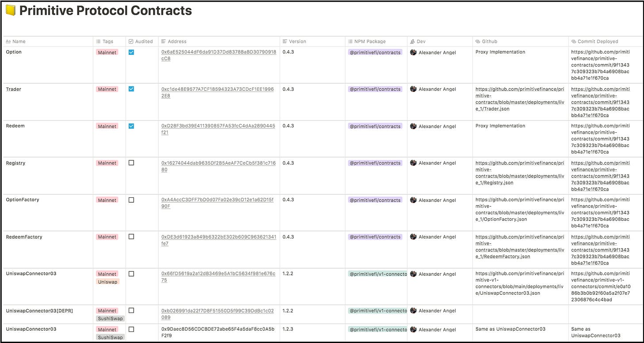Open address link 0xb026991d…
Viewport: 644px width, 343px height.
(218, 314)
